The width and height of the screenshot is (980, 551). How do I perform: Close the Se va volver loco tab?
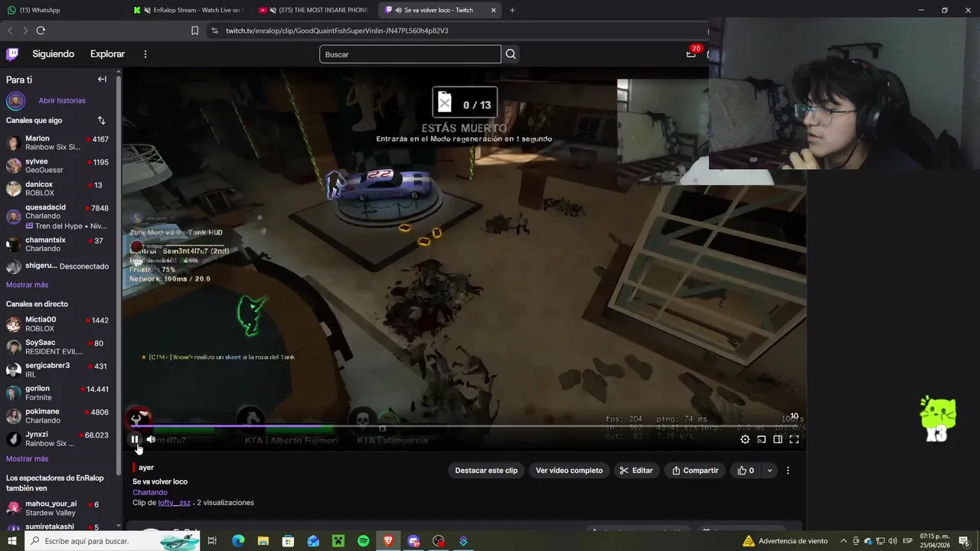pos(493,10)
